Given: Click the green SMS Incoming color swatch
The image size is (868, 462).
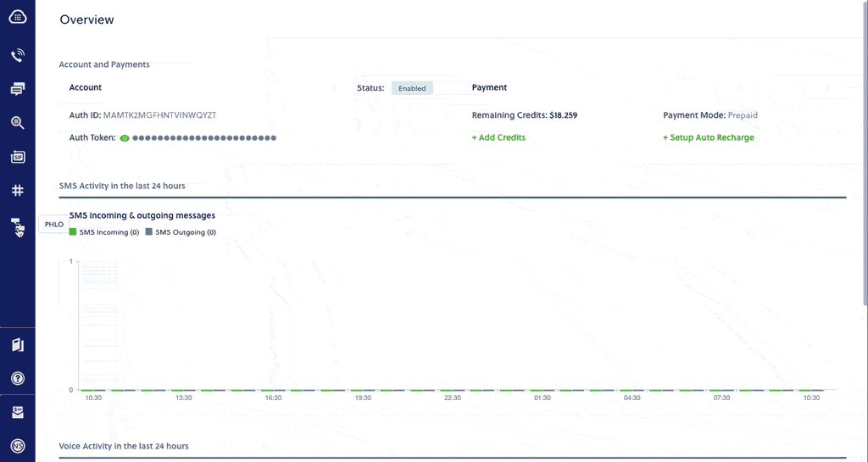Looking at the screenshot, I should 73,231.
